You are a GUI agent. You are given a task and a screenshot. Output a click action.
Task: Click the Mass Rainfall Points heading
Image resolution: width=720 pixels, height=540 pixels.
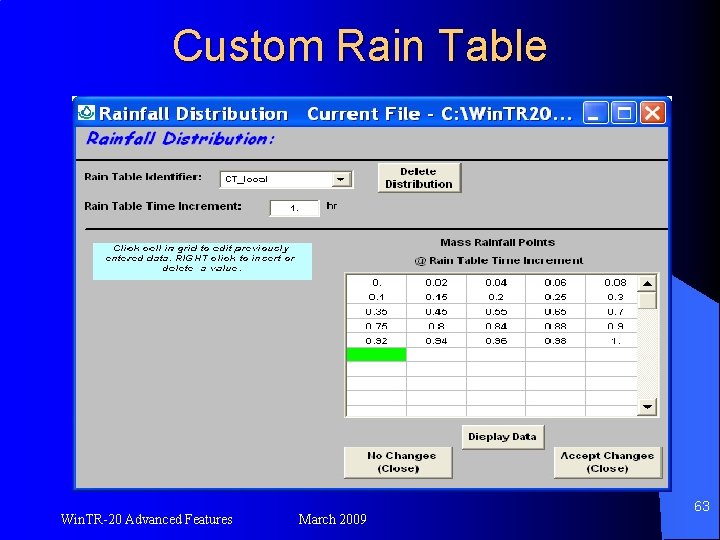point(498,242)
